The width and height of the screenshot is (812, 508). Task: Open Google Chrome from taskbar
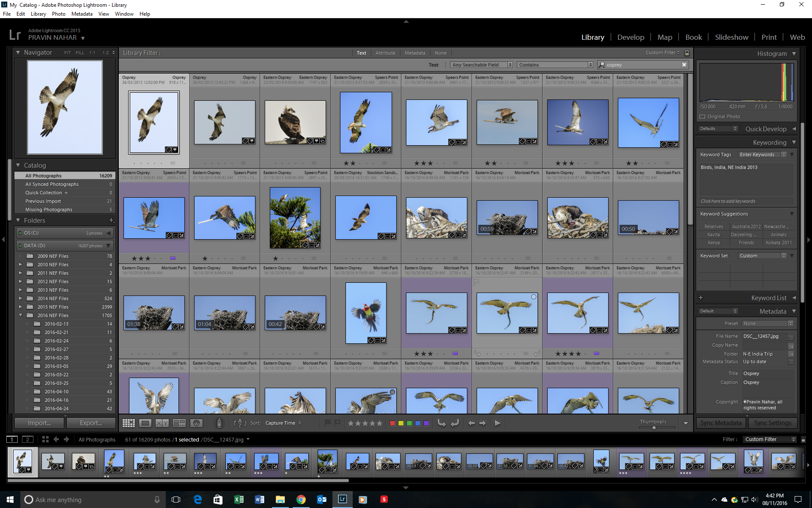(x=301, y=500)
